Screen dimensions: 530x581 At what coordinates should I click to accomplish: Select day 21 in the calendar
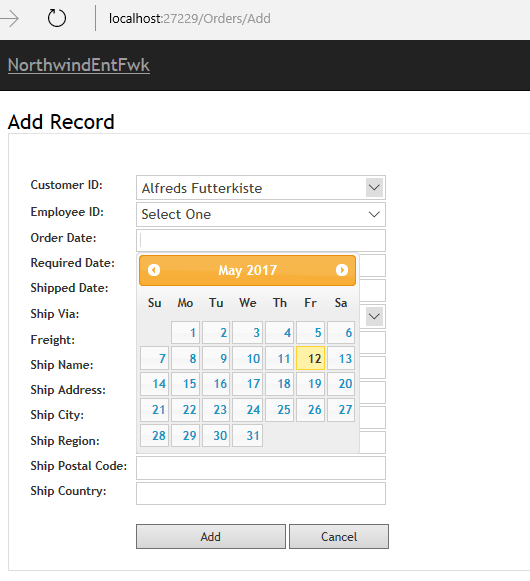pos(155,410)
